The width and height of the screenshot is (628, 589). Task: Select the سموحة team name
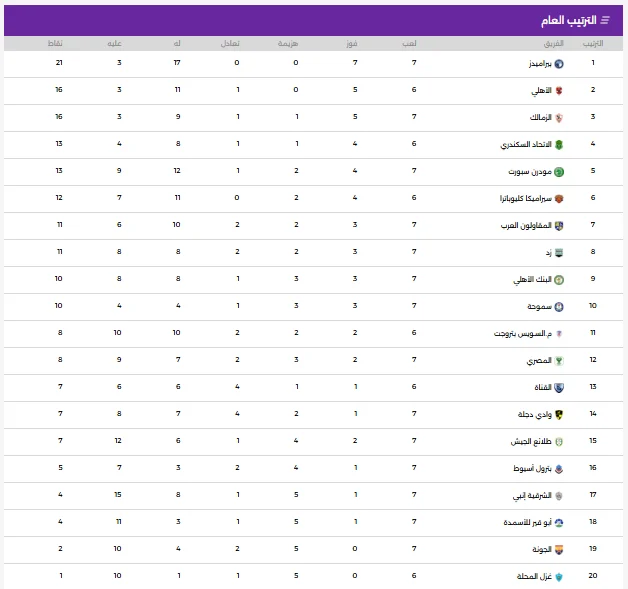539,307
